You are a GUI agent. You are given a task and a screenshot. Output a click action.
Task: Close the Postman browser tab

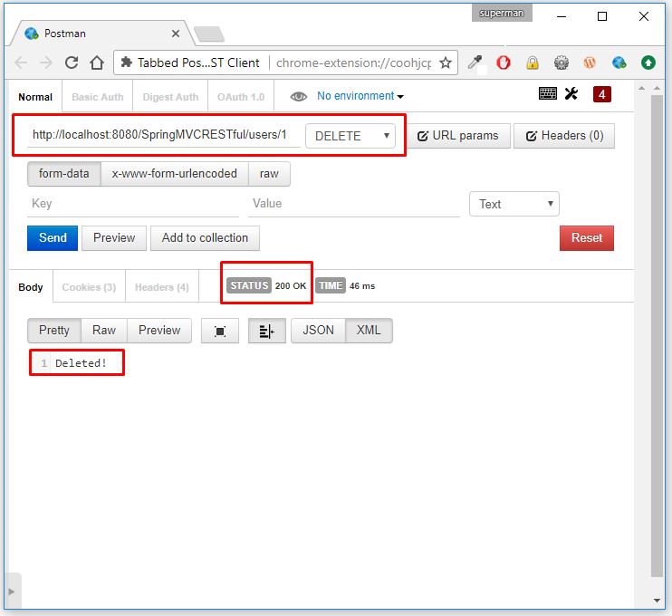(176, 34)
